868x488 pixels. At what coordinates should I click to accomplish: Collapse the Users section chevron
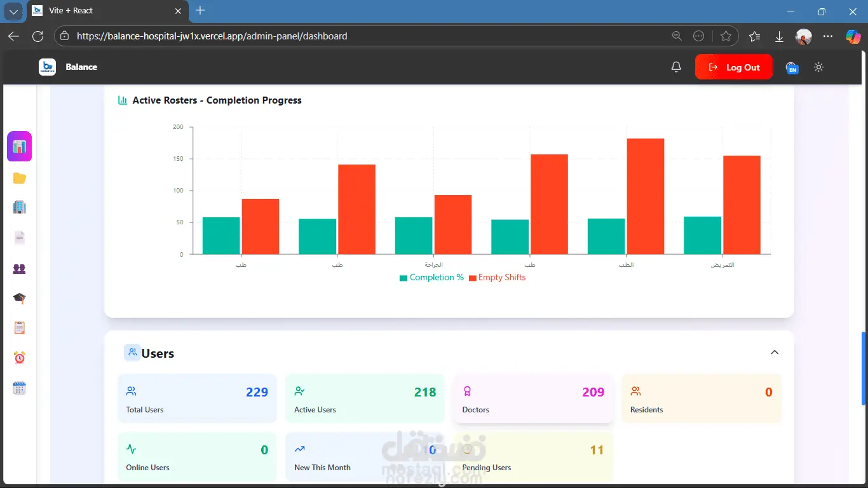click(x=775, y=352)
